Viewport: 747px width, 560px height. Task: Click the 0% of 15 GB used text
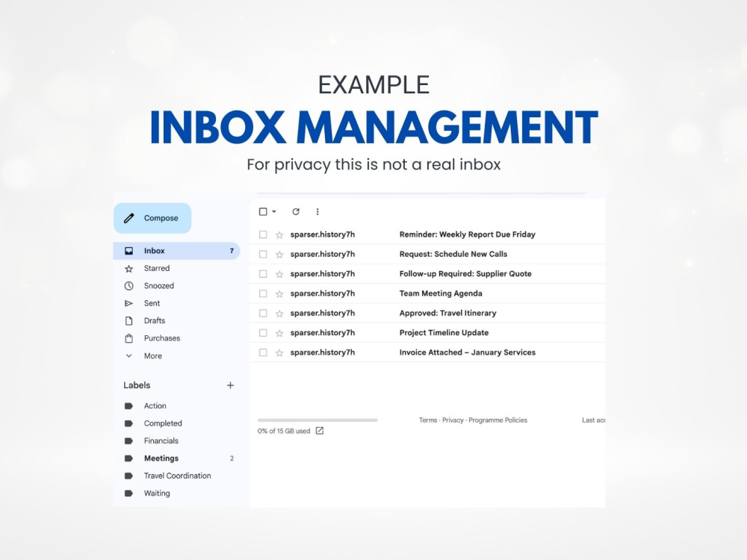(x=284, y=431)
